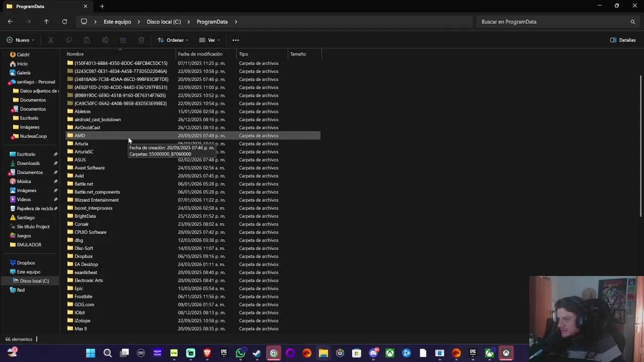The image size is (644, 362).
Task: Click ProgramData breadcrumb in address bar
Action: [212, 22]
